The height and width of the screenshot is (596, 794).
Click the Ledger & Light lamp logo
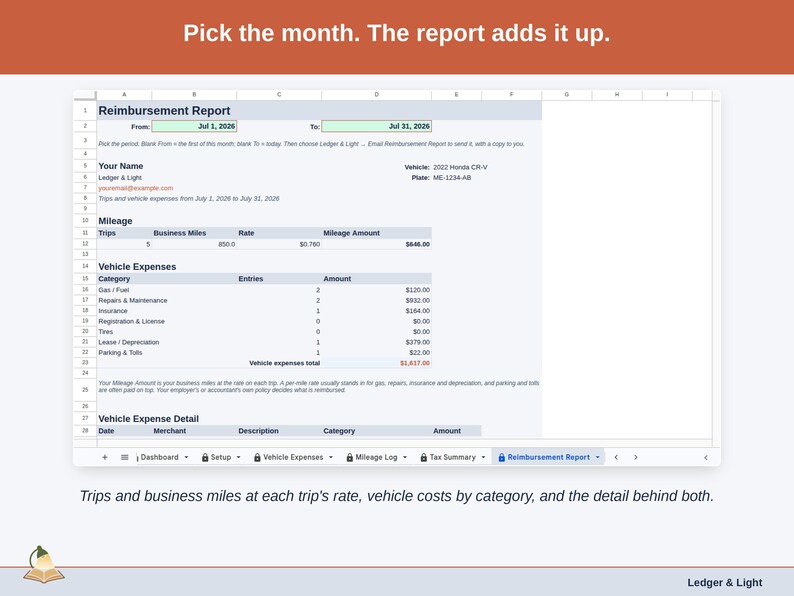[x=44, y=565]
